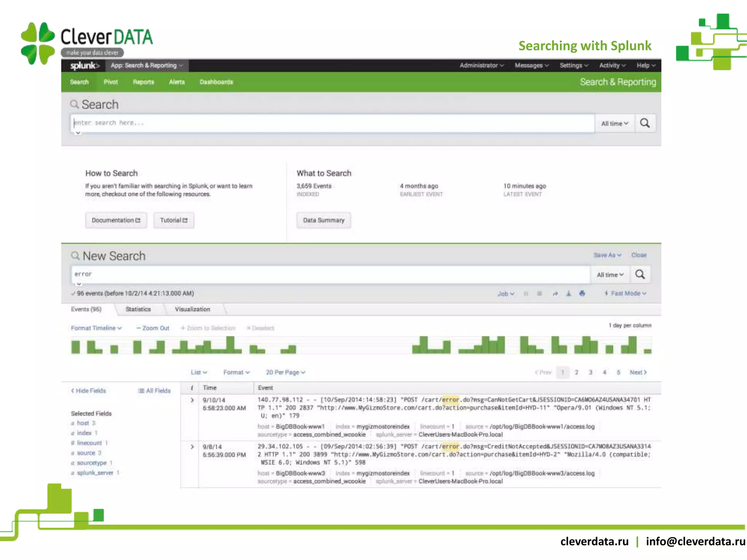Click host value BigDBBook-www3
747x560 pixels.
click(300, 473)
